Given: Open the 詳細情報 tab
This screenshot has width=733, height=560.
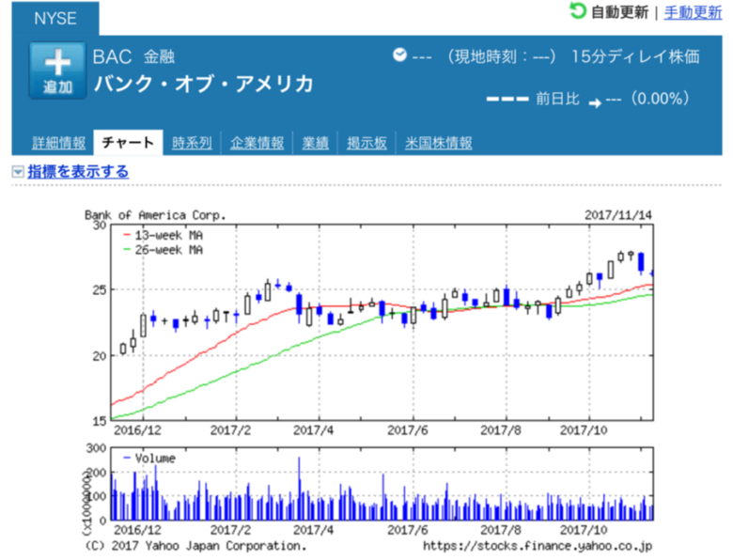Looking at the screenshot, I should 58,143.
